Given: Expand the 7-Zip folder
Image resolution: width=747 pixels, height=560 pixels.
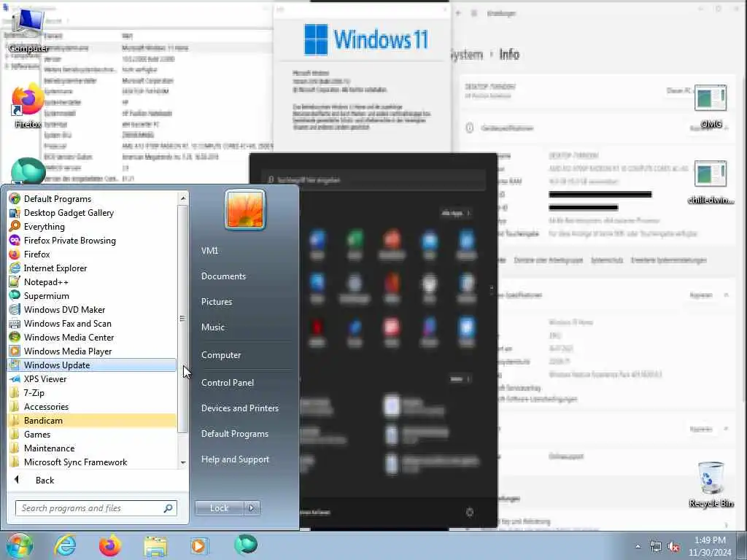Looking at the screenshot, I should 92,392.
